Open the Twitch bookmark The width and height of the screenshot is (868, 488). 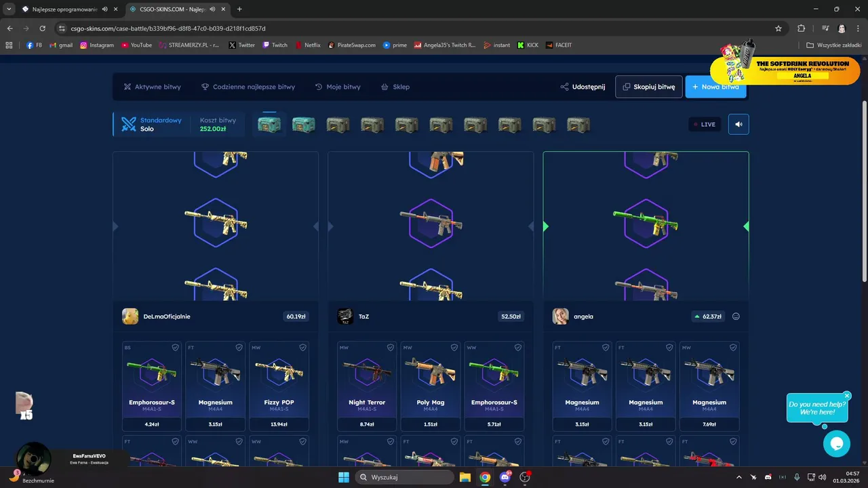[275, 45]
